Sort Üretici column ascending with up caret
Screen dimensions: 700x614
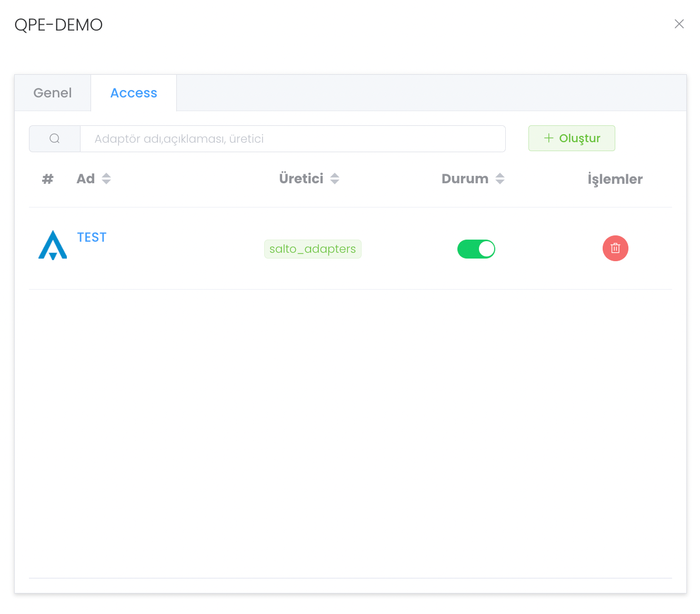[x=335, y=175]
